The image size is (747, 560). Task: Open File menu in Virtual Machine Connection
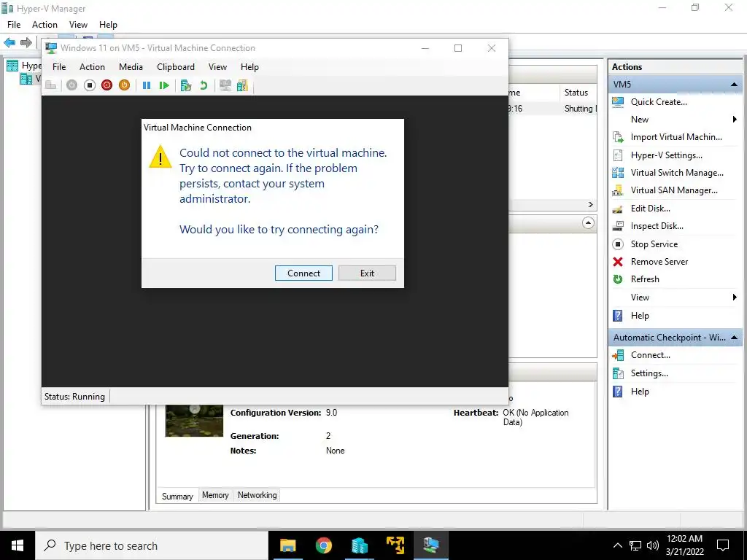59,66
